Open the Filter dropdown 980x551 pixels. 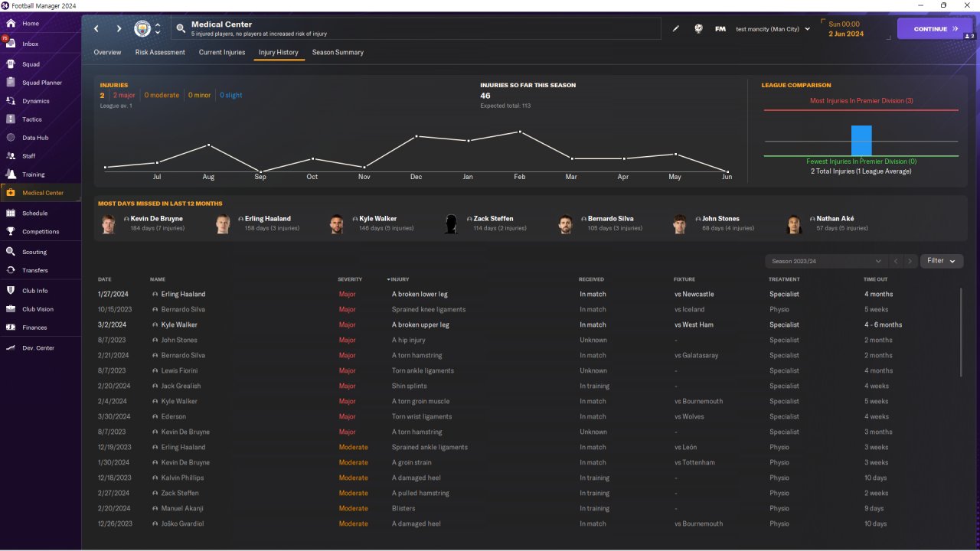[942, 261]
